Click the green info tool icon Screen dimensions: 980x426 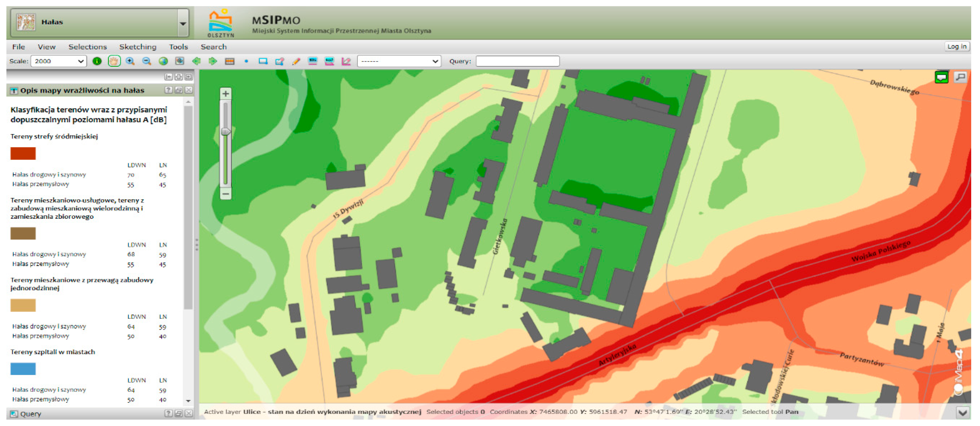click(97, 61)
